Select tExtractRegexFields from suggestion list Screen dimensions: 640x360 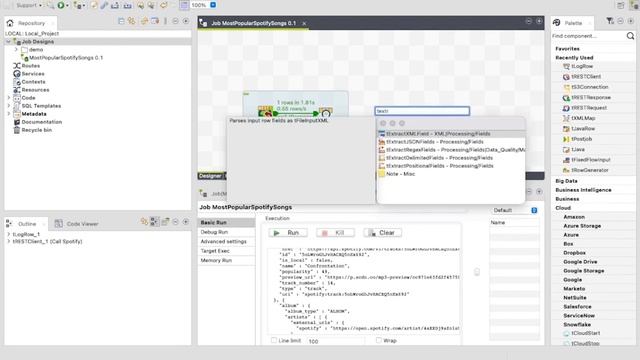tap(451, 150)
